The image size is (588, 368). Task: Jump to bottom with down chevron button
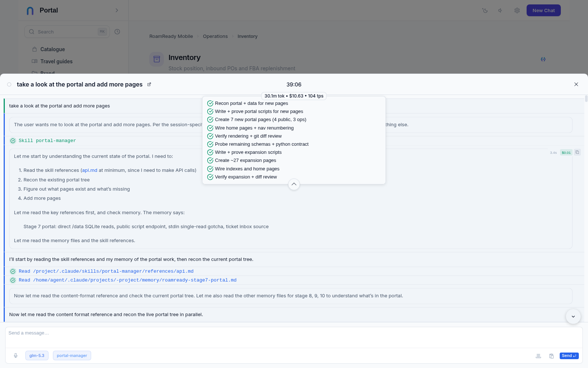click(x=573, y=316)
